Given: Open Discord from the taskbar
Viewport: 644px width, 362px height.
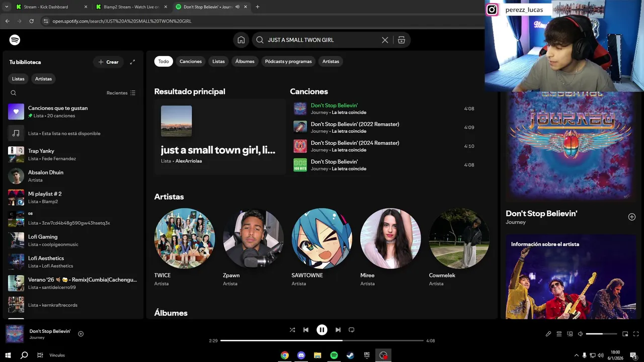Looking at the screenshot, I should pyautogui.click(x=301, y=355).
